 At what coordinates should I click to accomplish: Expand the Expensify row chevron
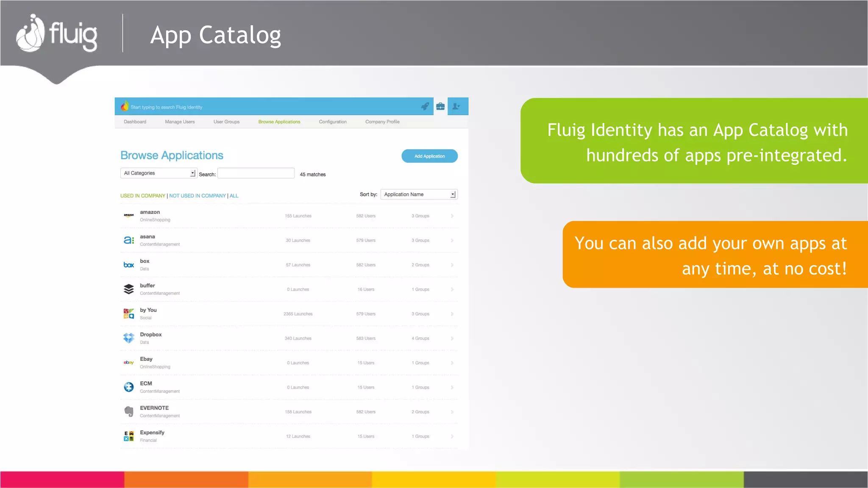click(452, 436)
